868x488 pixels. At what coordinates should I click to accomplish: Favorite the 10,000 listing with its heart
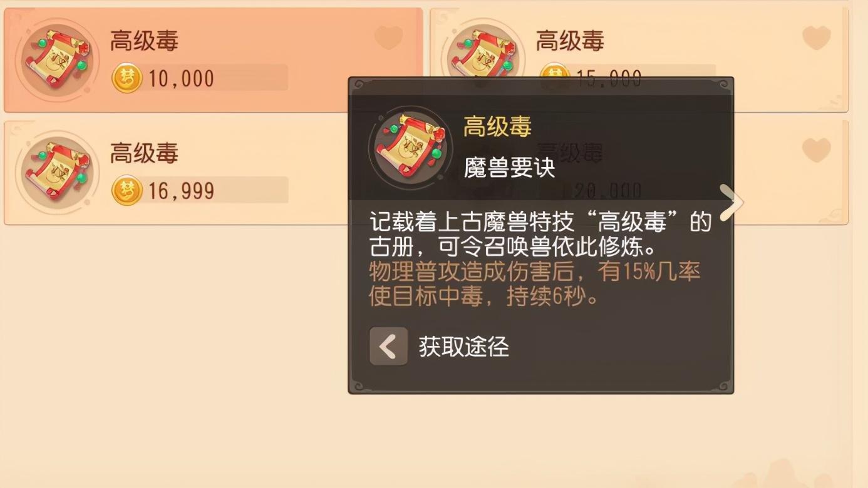388,38
